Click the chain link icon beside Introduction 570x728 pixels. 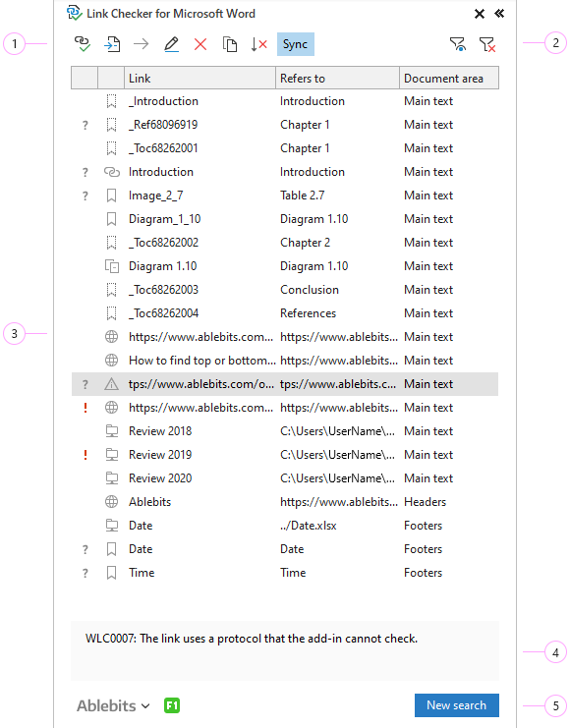pyautogui.click(x=111, y=172)
